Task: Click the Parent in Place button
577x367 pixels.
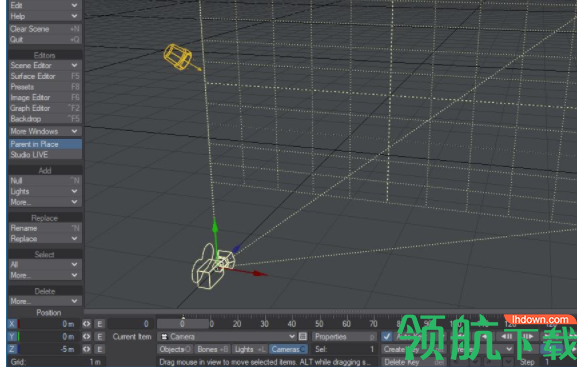Action: pyautogui.click(x=45, y=144)
